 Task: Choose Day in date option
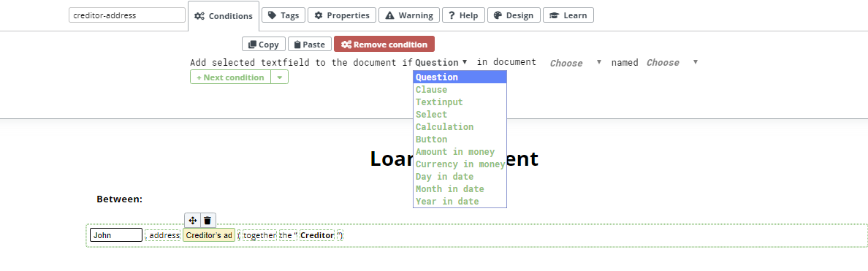[x=460, y=177]
